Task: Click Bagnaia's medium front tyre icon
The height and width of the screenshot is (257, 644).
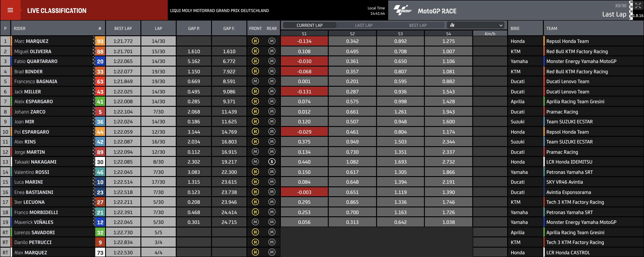Action: coord(255,81)
